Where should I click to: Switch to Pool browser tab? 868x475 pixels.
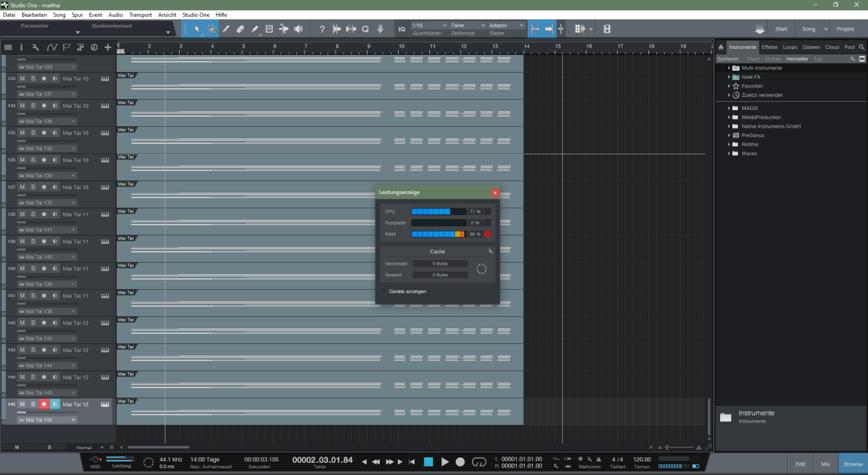pos(850,47)
